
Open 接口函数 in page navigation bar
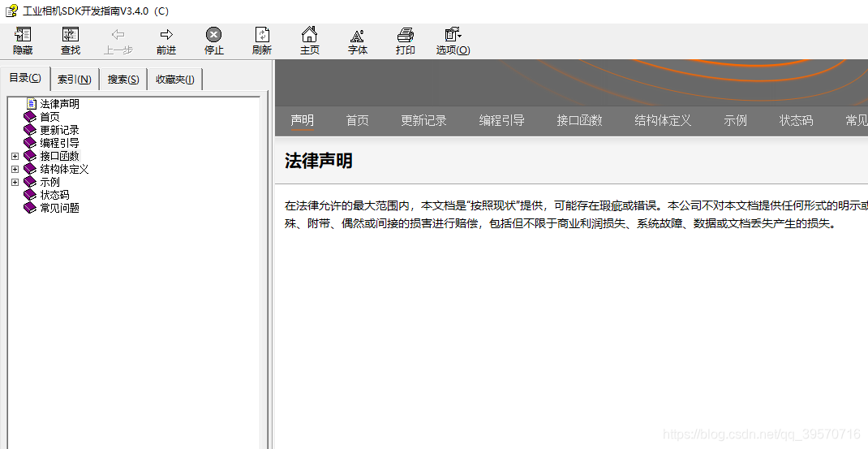click(x=579, y=120)
